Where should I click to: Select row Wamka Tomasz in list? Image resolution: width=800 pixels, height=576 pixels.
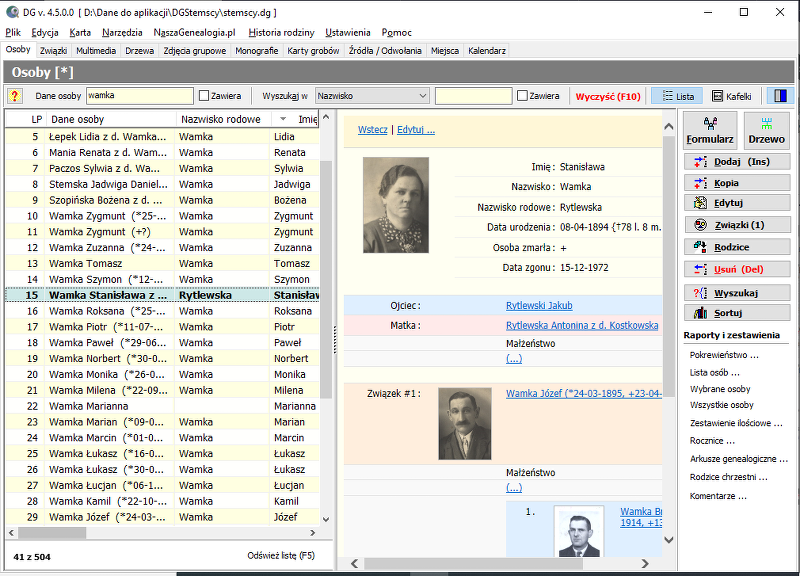point(162,263)
